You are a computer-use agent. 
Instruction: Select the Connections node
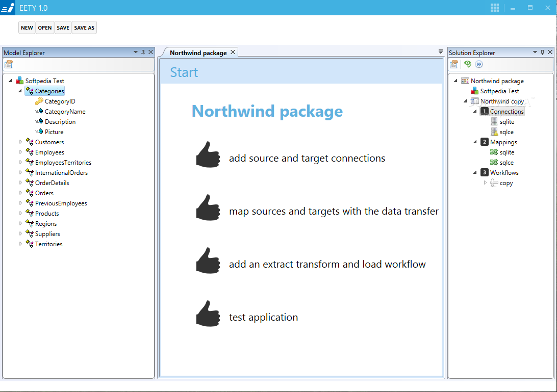(507, 112)
